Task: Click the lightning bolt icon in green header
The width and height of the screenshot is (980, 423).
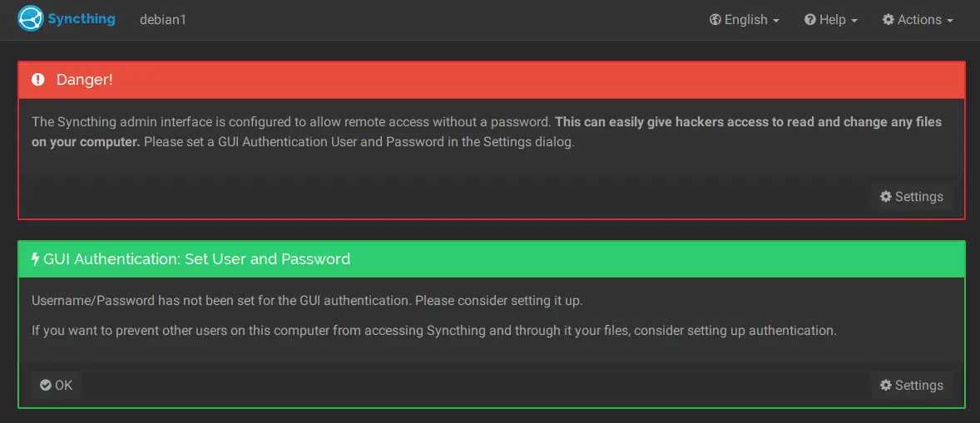Action: (36, 259)
